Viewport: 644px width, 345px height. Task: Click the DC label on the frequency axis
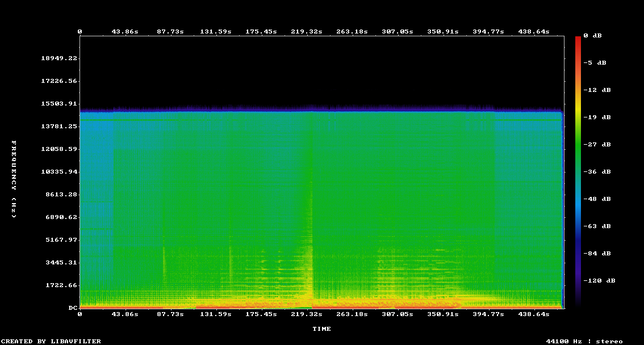pos(73,308)
